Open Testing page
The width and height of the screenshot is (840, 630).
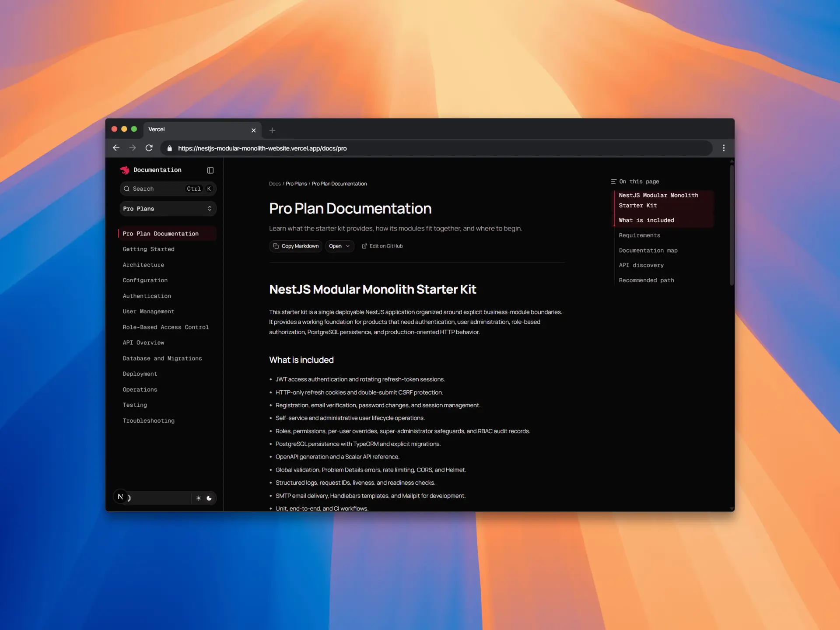135,405
